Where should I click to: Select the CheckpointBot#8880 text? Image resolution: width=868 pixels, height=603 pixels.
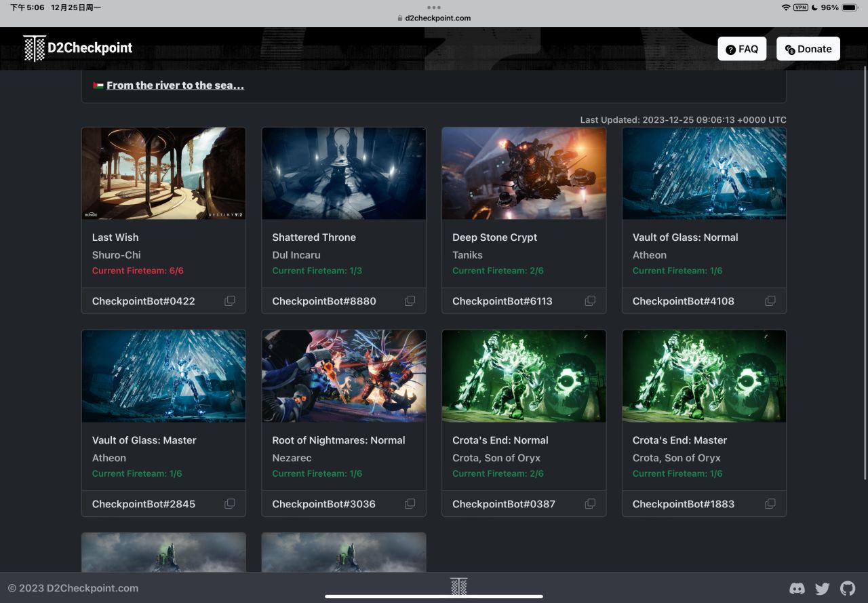(324, 301)
